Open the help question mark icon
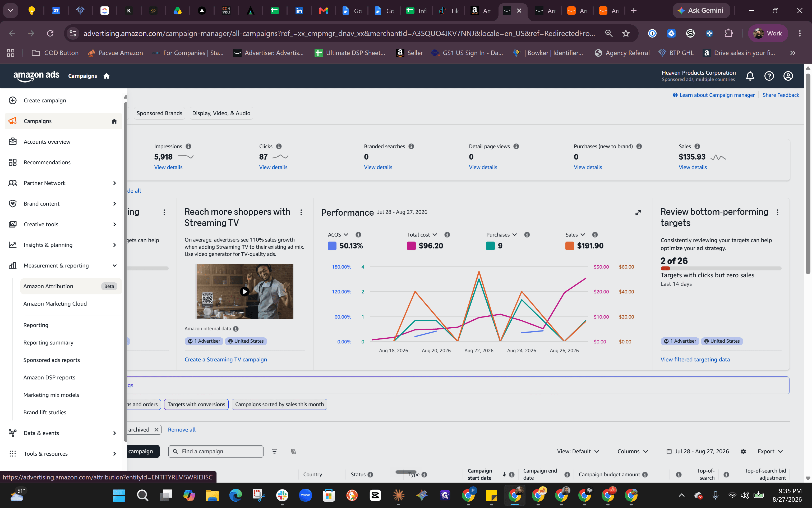Image resolution: width=812 pixels, height=508 pixels. click(x=769, y=76)
